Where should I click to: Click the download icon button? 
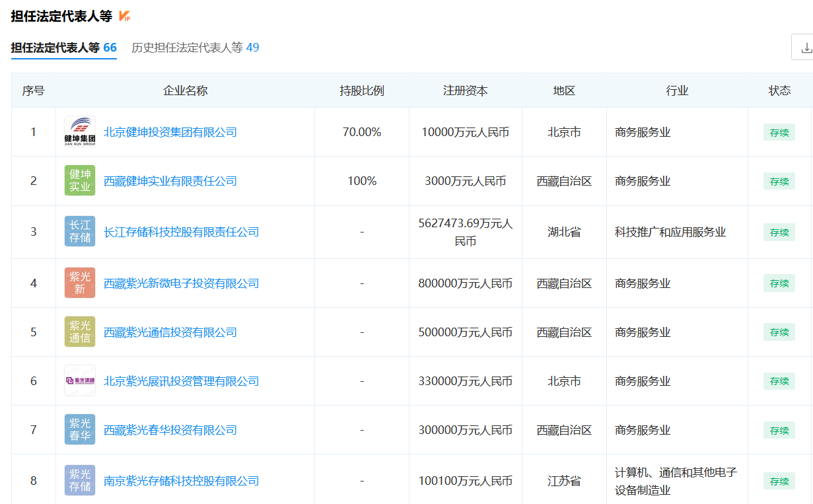pyautogui.click(x=805, y=48)
